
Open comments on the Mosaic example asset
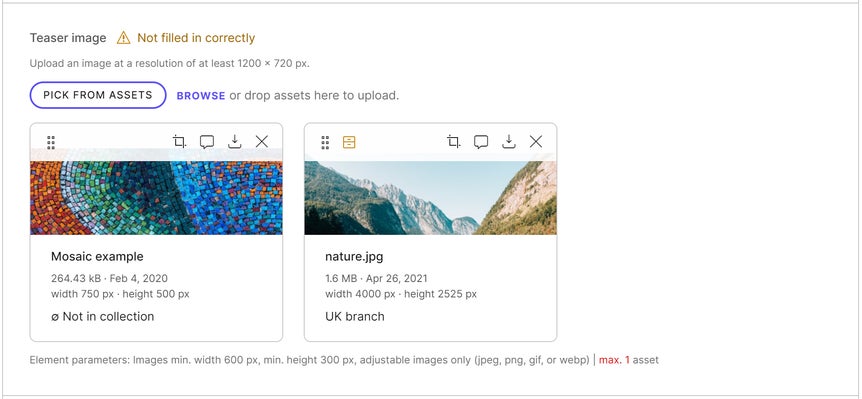207,142
